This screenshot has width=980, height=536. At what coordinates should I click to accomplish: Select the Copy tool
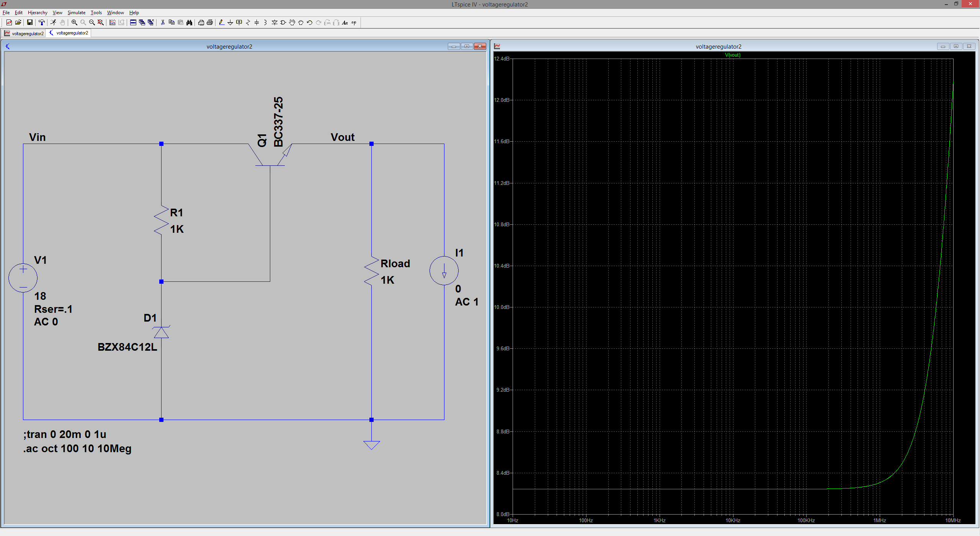pos(171,23)
